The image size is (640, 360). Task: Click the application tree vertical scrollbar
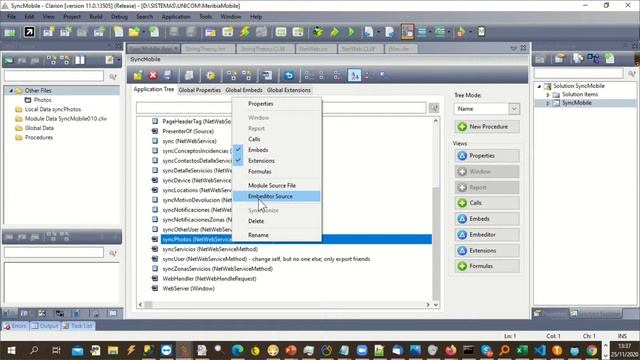pyautogui.click(x=436, y=212)
